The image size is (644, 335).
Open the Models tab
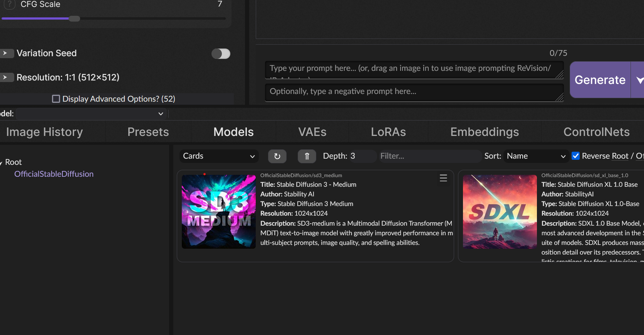(234, 132)
